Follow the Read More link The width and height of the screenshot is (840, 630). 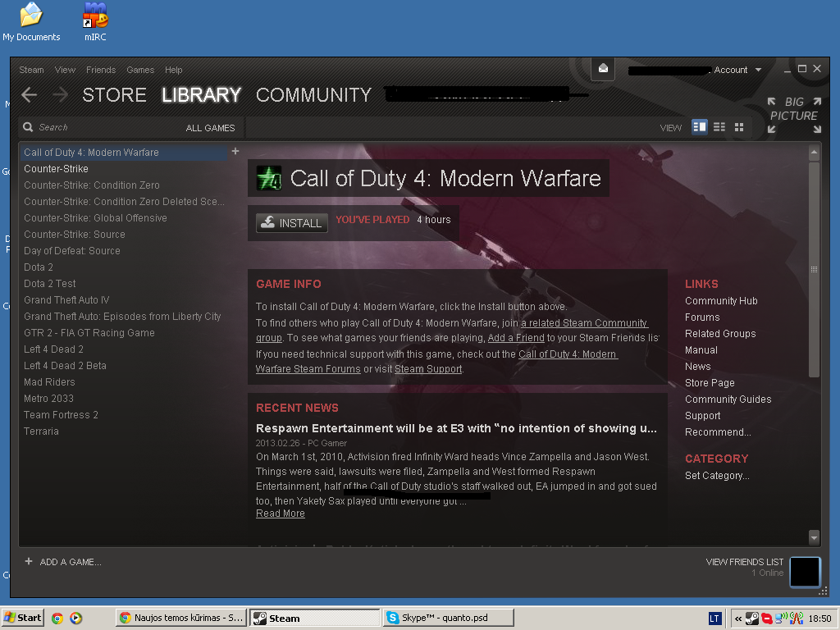click(x=281, y=514)
